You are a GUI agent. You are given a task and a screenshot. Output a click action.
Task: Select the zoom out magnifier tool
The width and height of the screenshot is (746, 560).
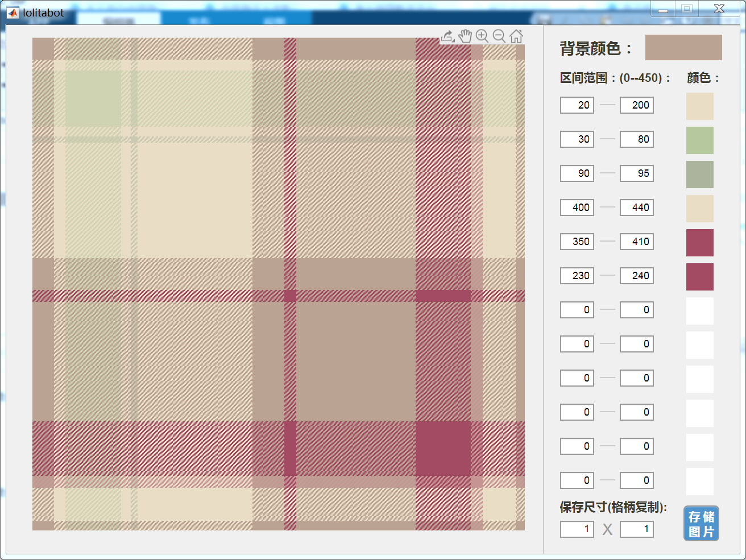tap(499, 36)
